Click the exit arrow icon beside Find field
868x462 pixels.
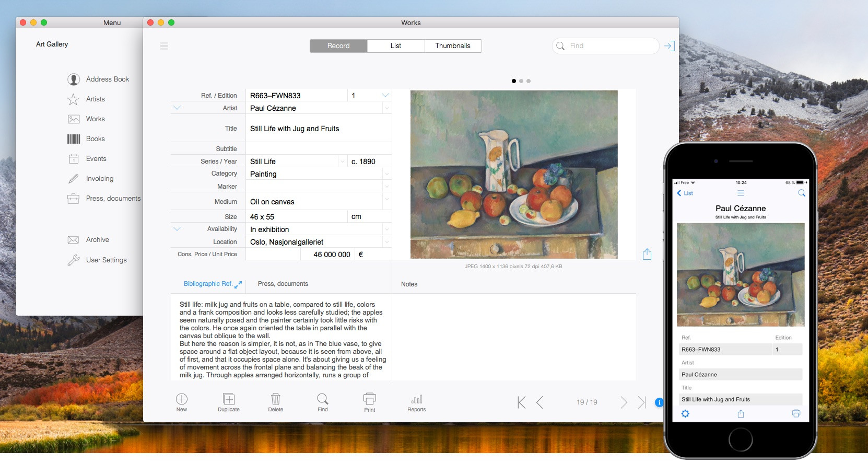(x=670, y=46)
